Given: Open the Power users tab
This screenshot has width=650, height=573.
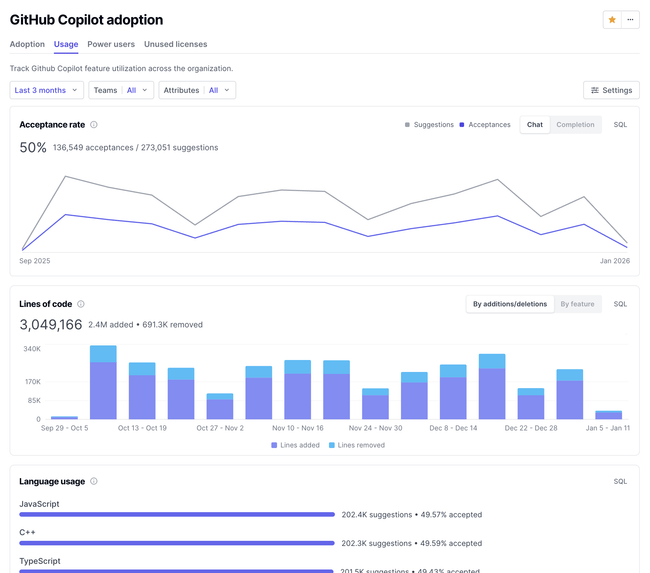Looking at the screenshot, I should point(111,44).
